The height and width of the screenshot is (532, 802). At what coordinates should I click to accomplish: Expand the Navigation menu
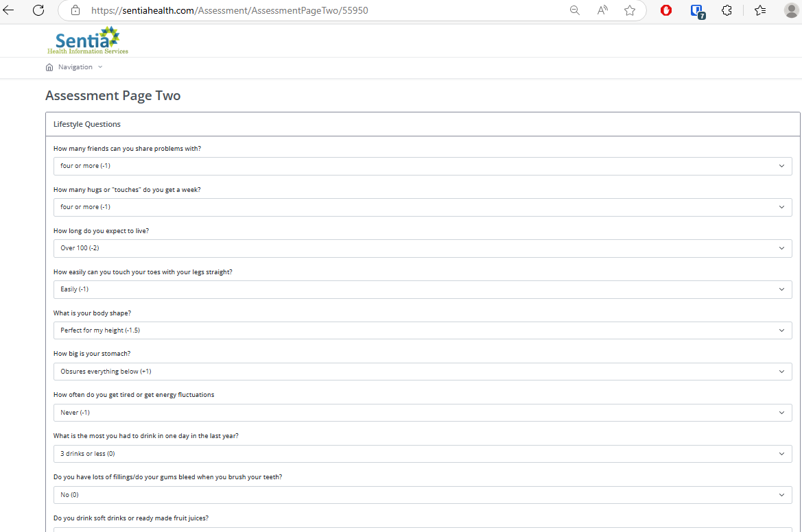tap(75, 67)
